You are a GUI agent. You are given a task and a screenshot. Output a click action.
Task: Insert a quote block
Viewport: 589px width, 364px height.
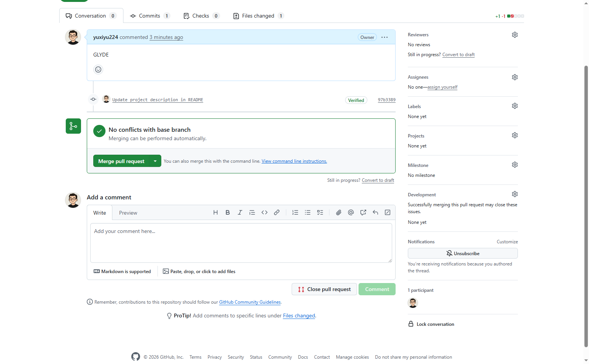tap(252, 212)
